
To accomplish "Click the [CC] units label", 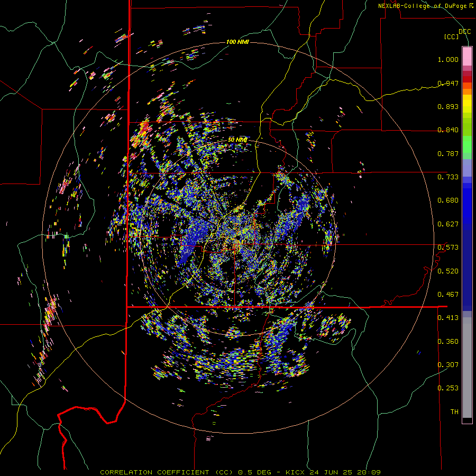I will pos(452,36).
